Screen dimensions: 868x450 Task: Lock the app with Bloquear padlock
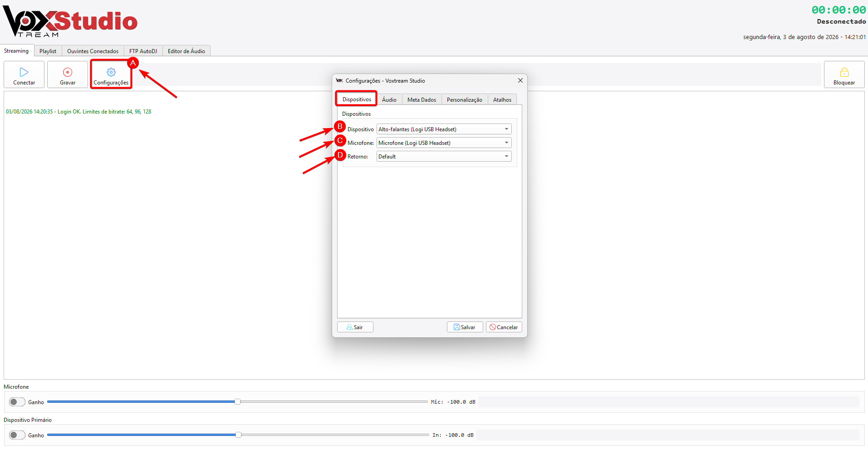[844, 72]
